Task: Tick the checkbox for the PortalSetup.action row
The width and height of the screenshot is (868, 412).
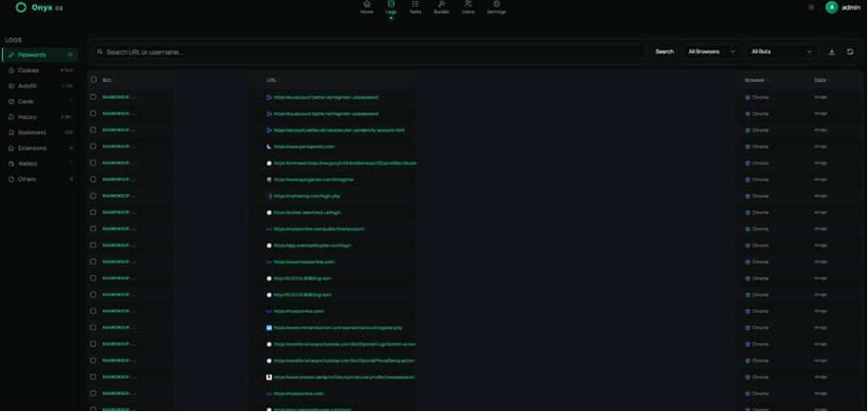Action: (93, 361)
